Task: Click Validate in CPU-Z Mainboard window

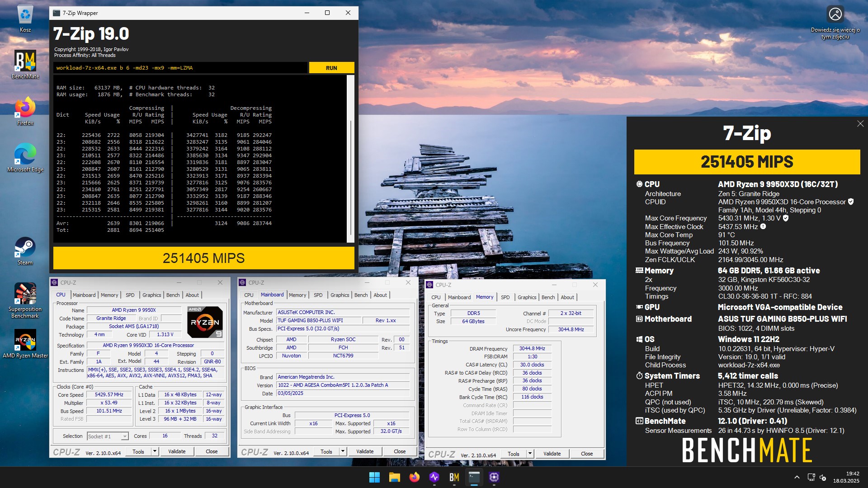Action: [365, 451]
